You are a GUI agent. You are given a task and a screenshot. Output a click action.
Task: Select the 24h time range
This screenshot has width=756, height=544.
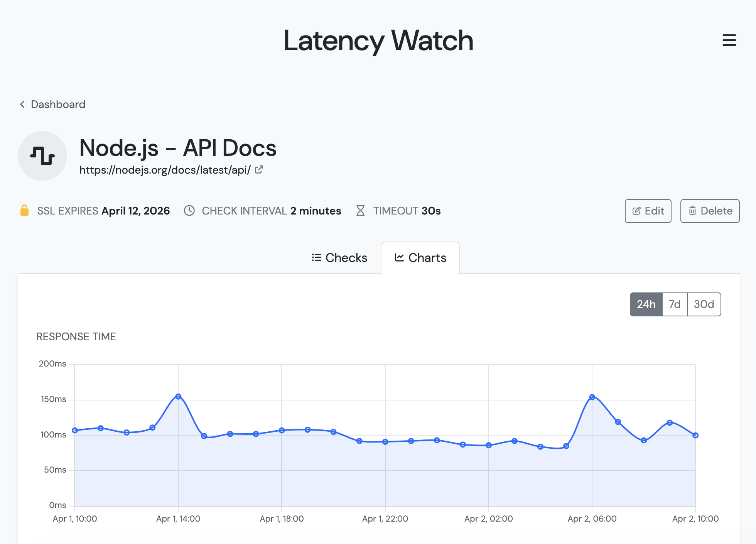[x=646, y=304]
